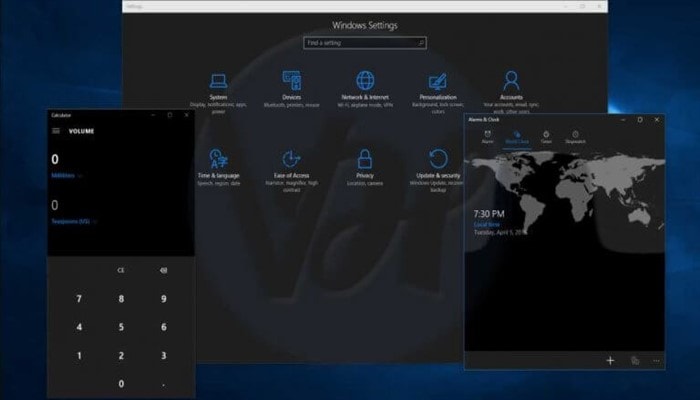Tap digit 6 on Calculator keypad
Screen dimensions: 700x400
(163, 327)
